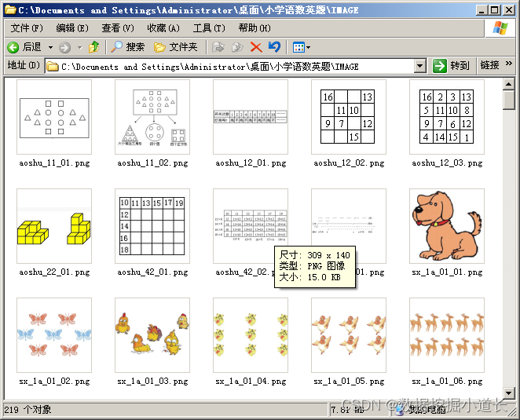The height and width of the screenshot is (420, 520).
Task: Maximize the Explorer window
Action: tap(494, 10)
